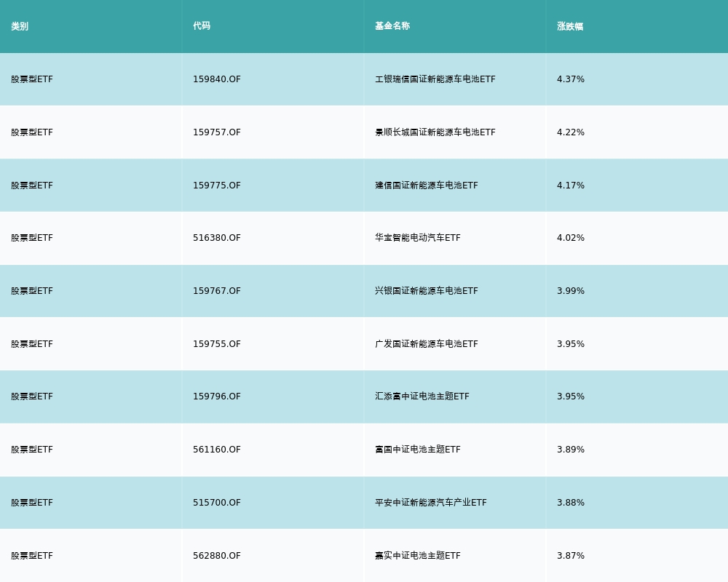Click the 3.99% change value
Image resolution: width=728 pixels, height=582 pixels.
pyautogui.click(x=571, y=291)
